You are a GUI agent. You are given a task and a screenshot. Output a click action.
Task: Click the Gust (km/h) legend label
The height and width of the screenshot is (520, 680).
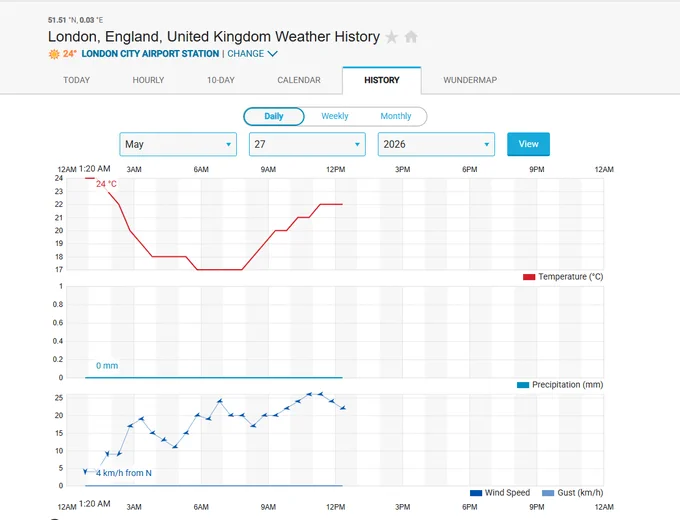pyautogui.click(x=580, y=493)
